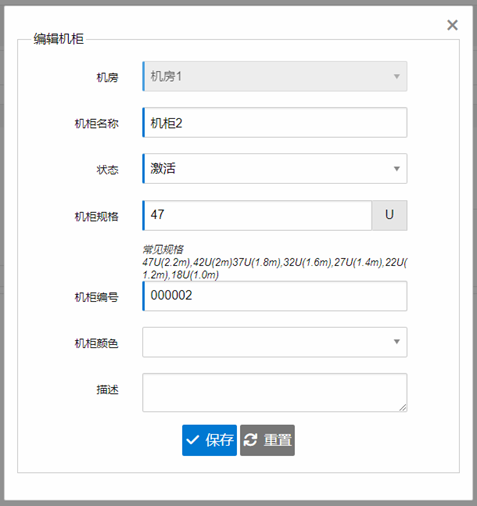Click the 机房 label

pyautogui.click(x=107, y=78)
